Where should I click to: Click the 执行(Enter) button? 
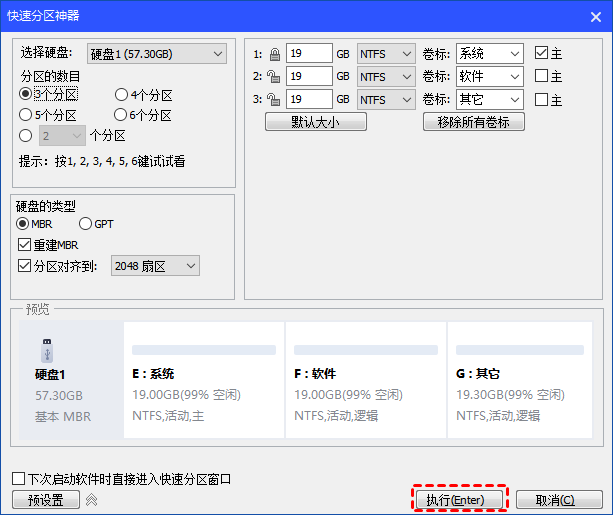point(459,500)
